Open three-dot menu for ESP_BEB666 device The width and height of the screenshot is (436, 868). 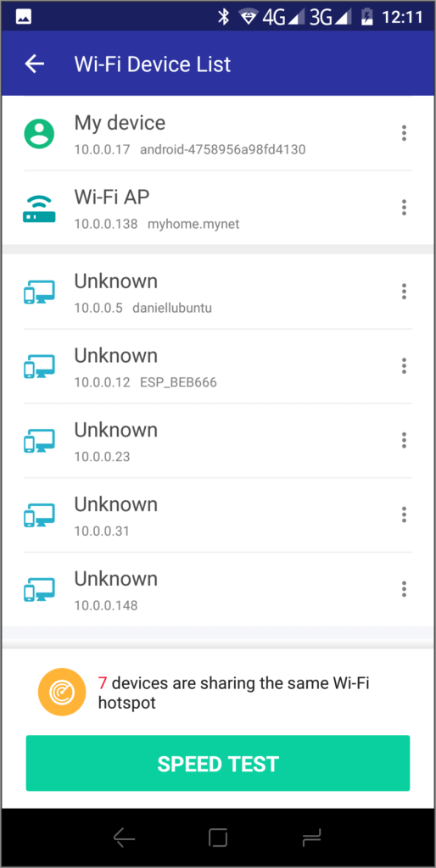click(404, 365)
